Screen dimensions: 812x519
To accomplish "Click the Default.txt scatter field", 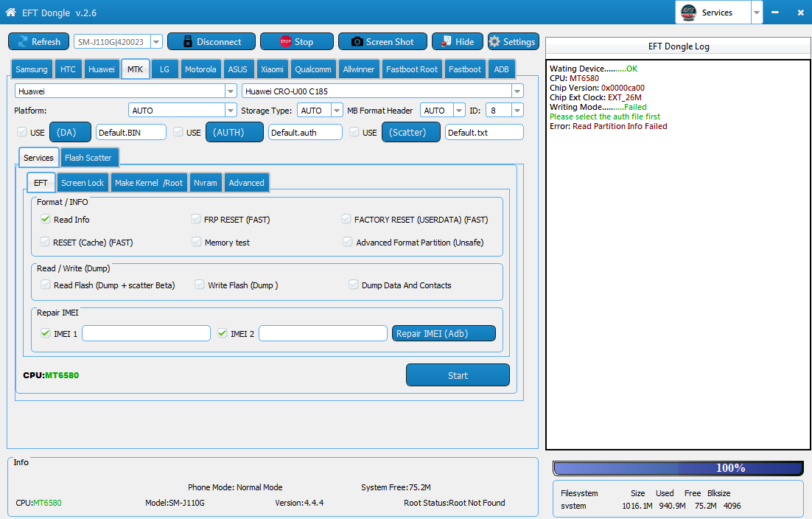I will click(484, 133).
